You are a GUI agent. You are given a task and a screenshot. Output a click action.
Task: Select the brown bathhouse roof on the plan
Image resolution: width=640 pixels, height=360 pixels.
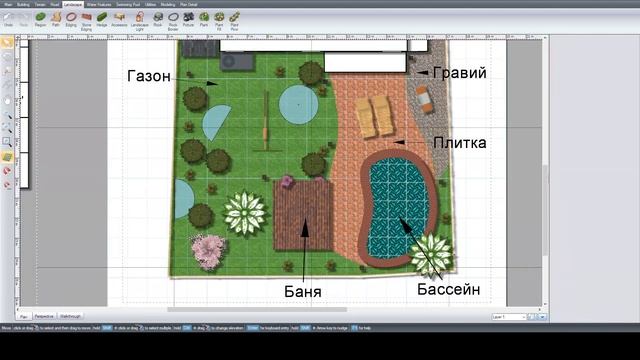303,215
